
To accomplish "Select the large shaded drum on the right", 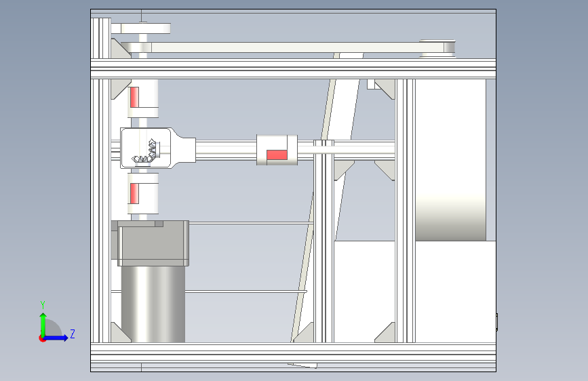I will [x=450, y=160].
